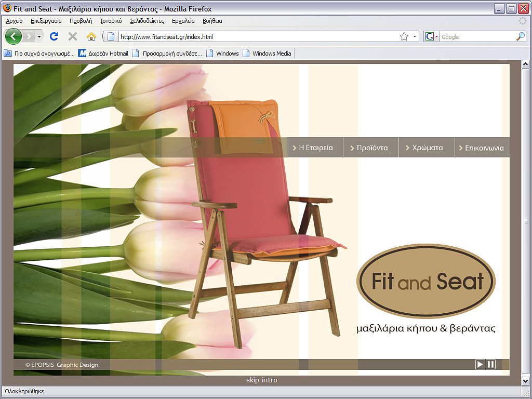Go to the Προϊόντα page

coord(371,148)
